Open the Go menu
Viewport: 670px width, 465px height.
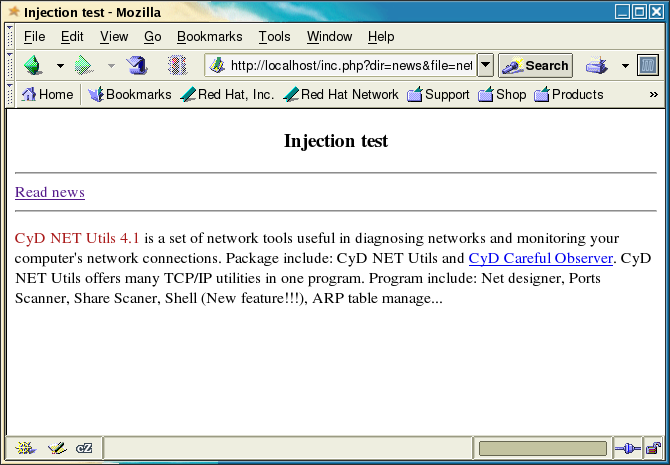(x=153, y=37)
